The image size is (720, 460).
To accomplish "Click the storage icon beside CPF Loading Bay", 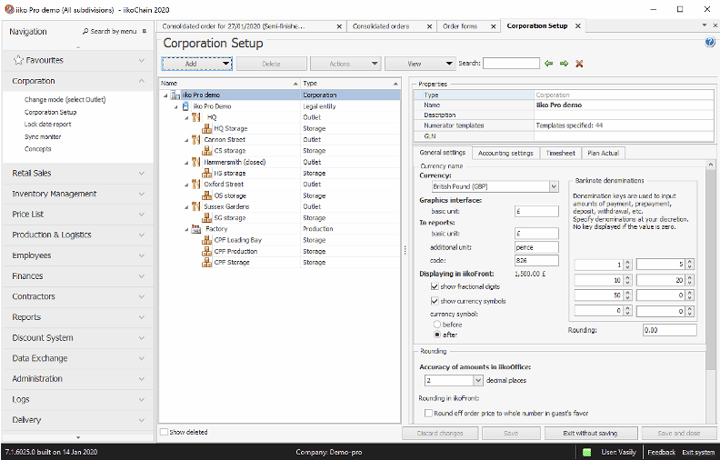I will 207,240.
